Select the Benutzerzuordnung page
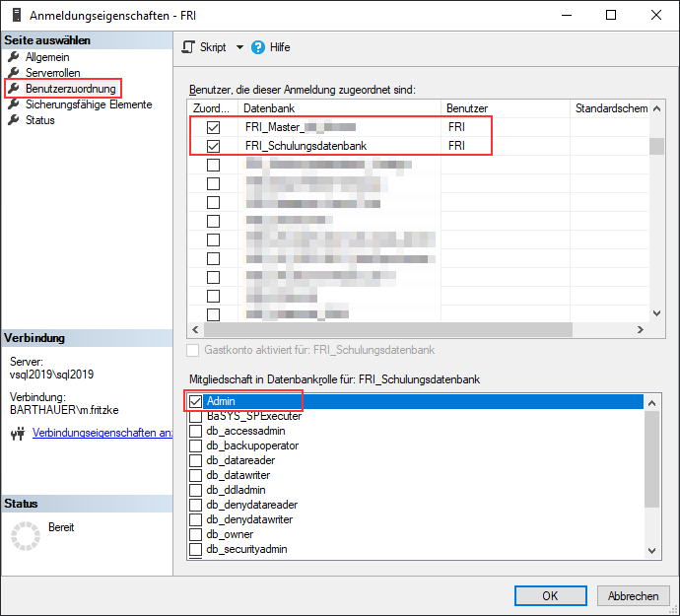Image resolution: width=680 pixels, height=616 pixels. (x=70, y=89)
